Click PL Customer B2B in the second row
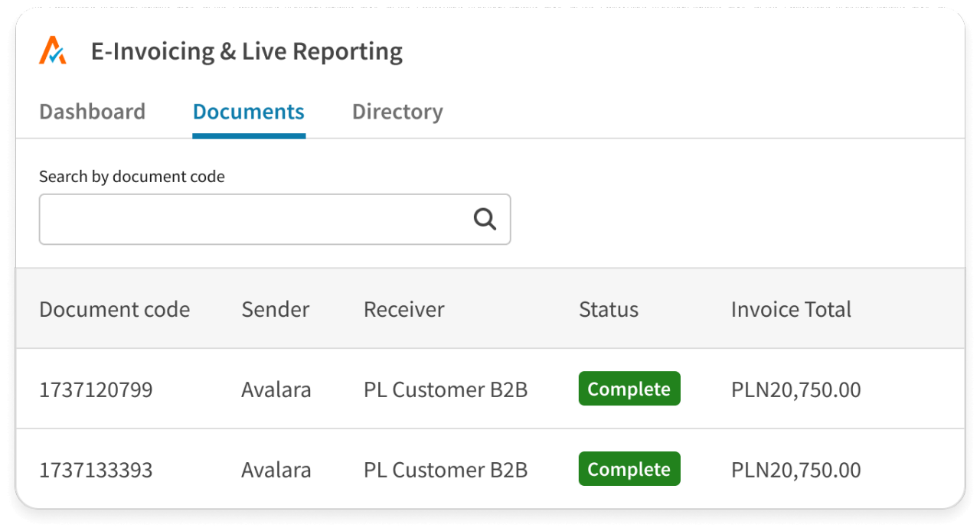Viewport: 980px width, 531px height. 445,469
